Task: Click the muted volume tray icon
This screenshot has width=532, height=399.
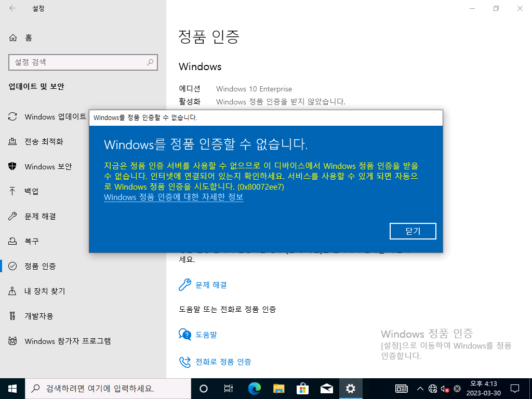Action: (x=445, y=389)
